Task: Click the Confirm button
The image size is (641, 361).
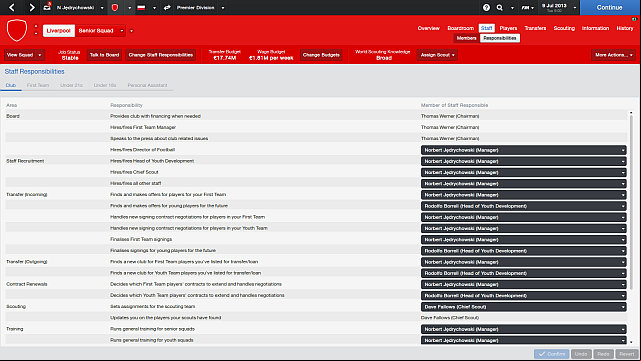Action: tap(552, 354)
